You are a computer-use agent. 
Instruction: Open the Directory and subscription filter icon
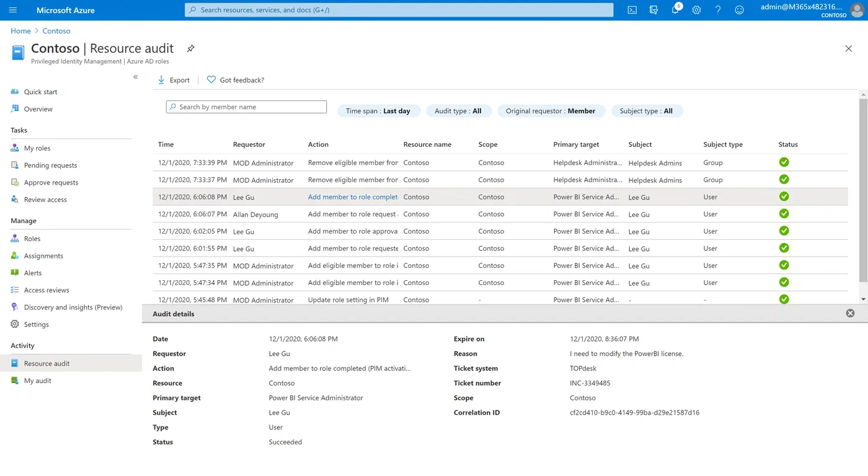coord(653,10)
